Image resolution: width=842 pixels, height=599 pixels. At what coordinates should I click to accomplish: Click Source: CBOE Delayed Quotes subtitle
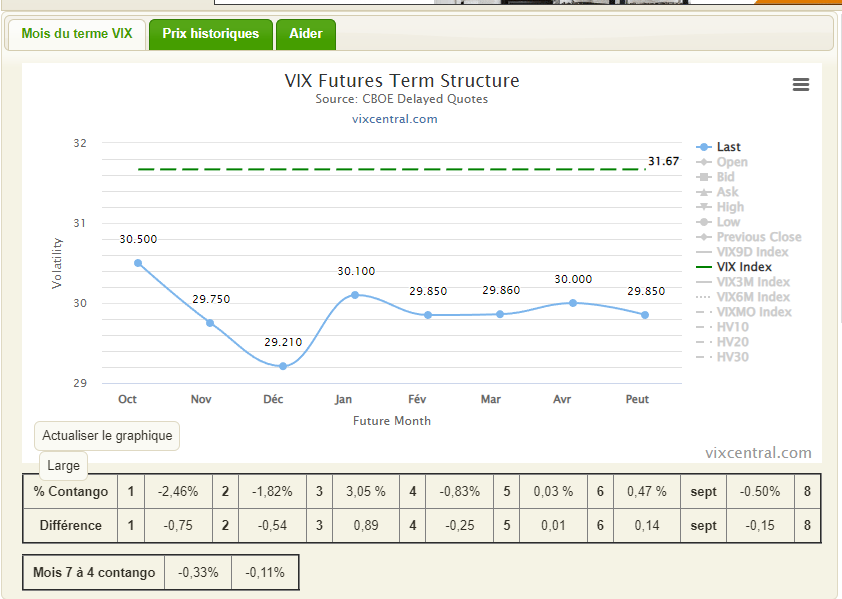click(402, 99)
